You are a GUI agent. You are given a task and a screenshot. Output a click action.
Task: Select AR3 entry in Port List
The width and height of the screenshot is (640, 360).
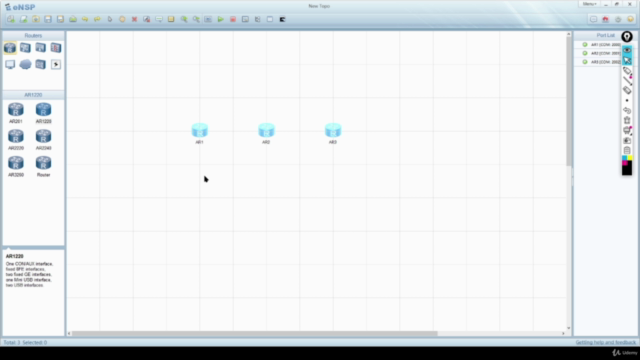coord(602,62)
